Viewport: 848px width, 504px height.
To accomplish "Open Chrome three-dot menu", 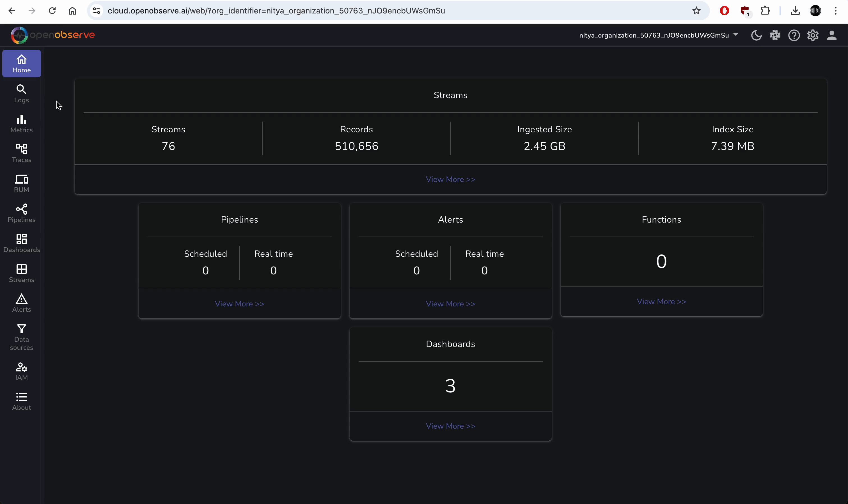I will coord(835,11).
